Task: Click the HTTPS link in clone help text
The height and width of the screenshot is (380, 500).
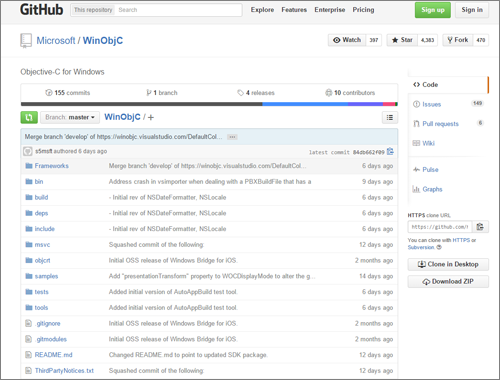Action: [461, 240]
